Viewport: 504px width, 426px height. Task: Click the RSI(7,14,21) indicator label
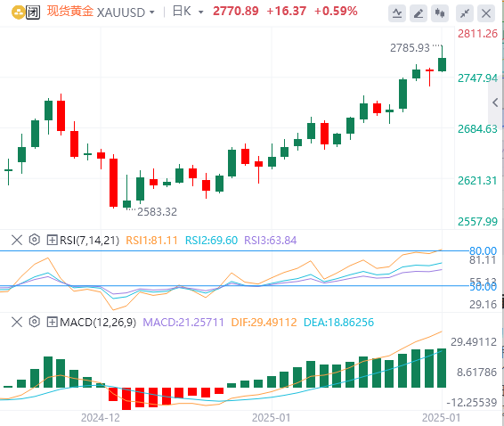[89, 241]
